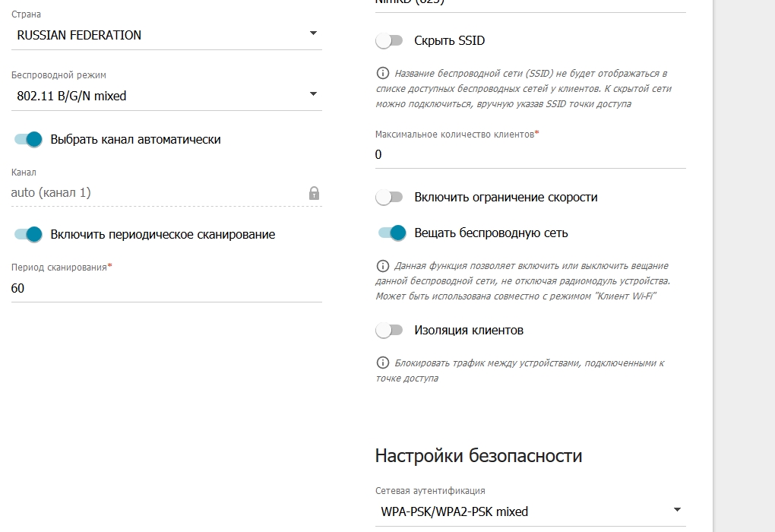Toggle Включить ограничение скорости on
This screenshot has width=775, height=532.
point(389,198)
